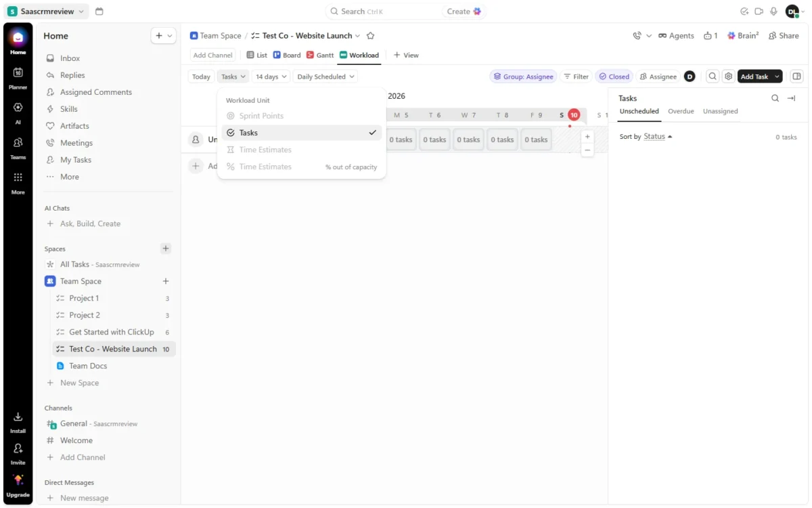812x508 pixels.
Task: Open My Tasks in the sidebar
Action: (x=107, y=160)
